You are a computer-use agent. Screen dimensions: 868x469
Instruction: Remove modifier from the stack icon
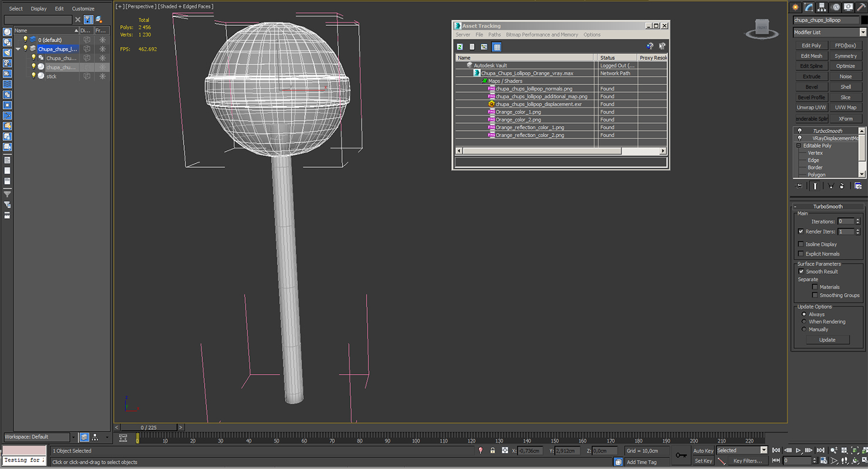click(x=842, y=186)
